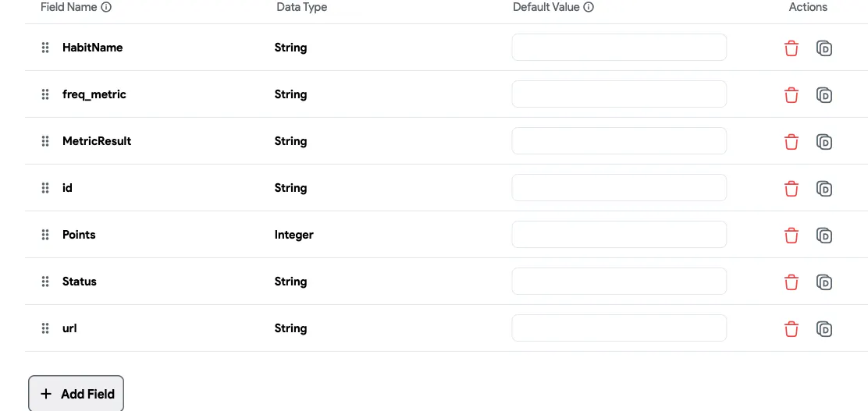868x411 pixels.
Task: Show info tooltip for Field Name
Action: [107, 7]
